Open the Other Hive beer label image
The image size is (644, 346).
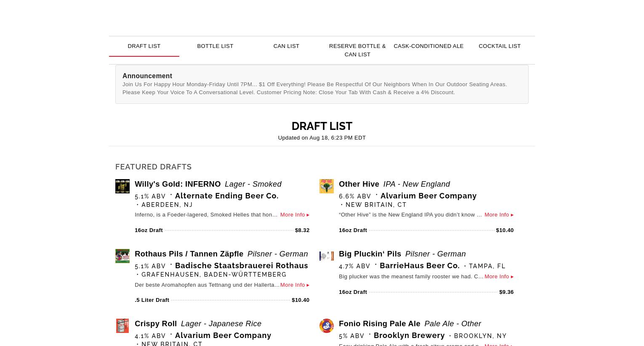327,186
